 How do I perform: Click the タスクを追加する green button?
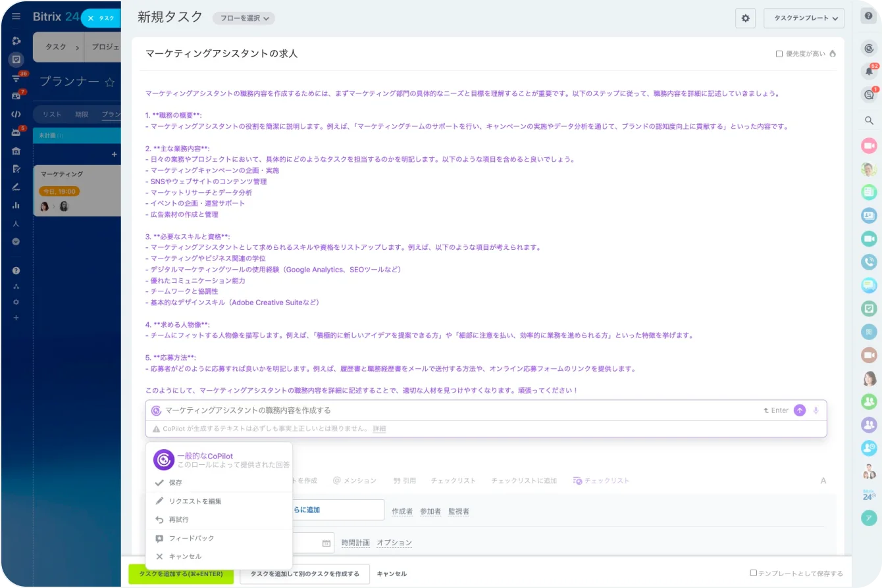(x=181, y=574)
